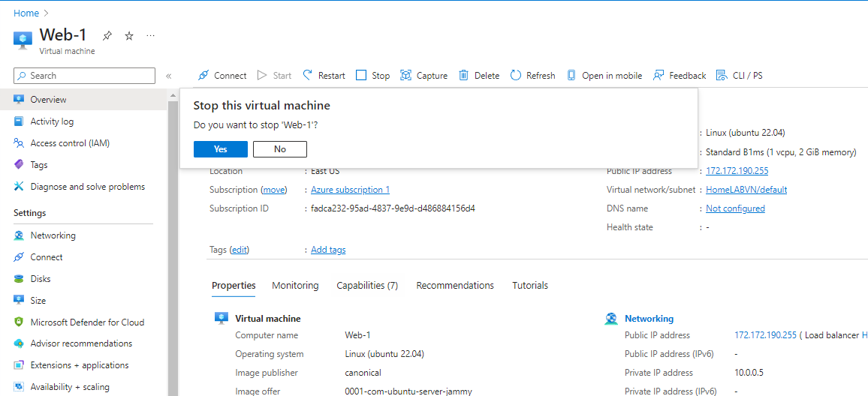Click private IP address 10.0.0.5
Screen dimensions: 868x396
[x=749, y=373]
